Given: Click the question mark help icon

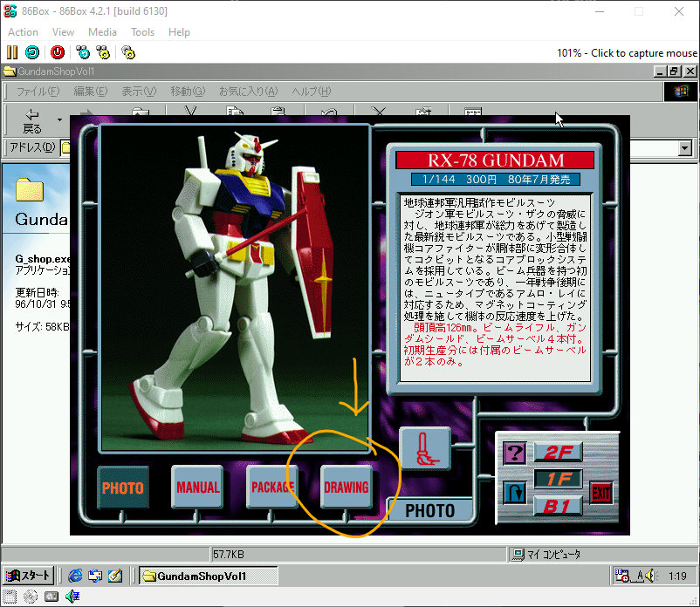Looking at the screenshot, I should (x=514, y=454).
